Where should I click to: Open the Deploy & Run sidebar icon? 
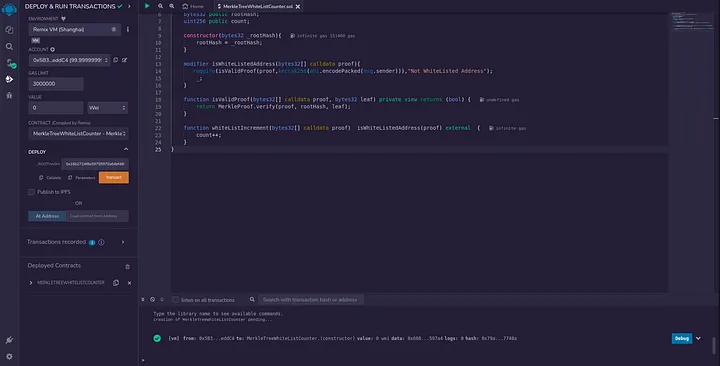tap(9, 79)
